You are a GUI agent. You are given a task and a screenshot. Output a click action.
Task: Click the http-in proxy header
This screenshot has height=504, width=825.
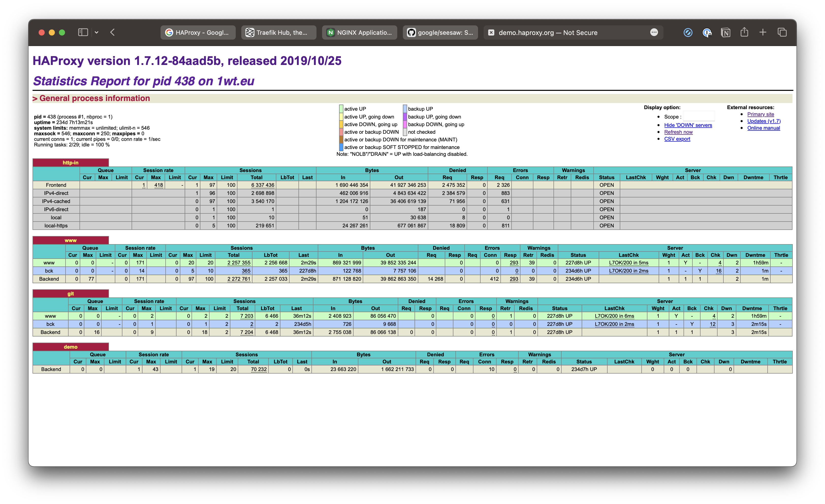[x=71, y=162]
